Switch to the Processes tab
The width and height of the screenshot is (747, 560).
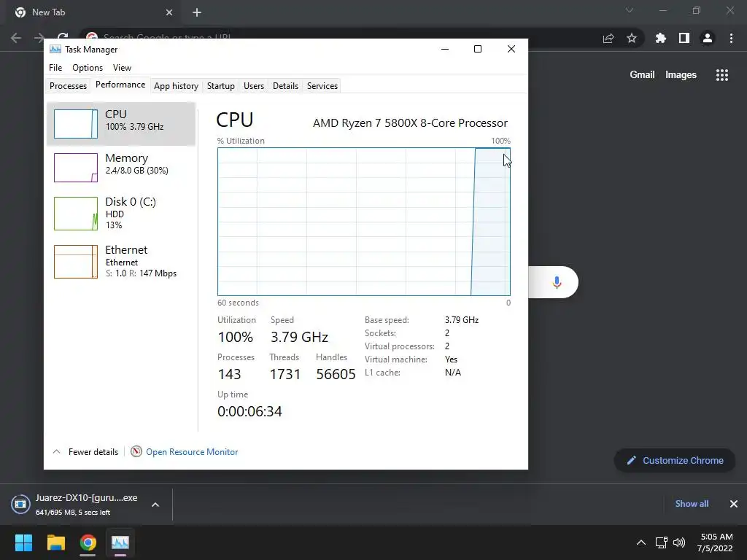coord(68,86)
